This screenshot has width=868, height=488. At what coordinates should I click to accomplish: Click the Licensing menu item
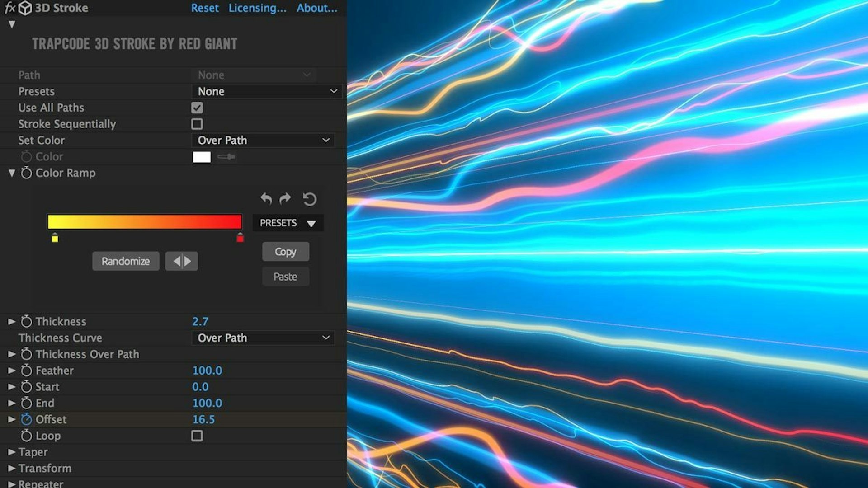click(256, 7)
